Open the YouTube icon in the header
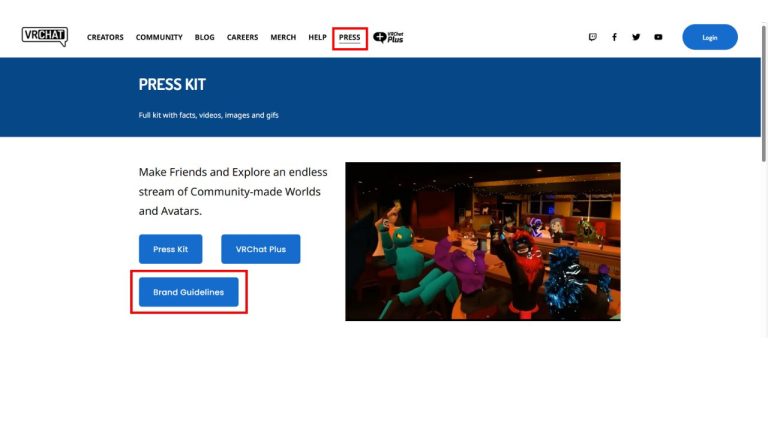768x432 pixels. (x=658, y=37)
